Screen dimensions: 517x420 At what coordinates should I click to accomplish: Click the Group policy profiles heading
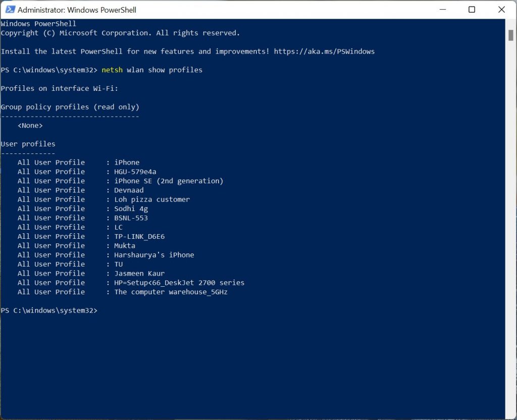pyautogui.click(x=70, y=107)
